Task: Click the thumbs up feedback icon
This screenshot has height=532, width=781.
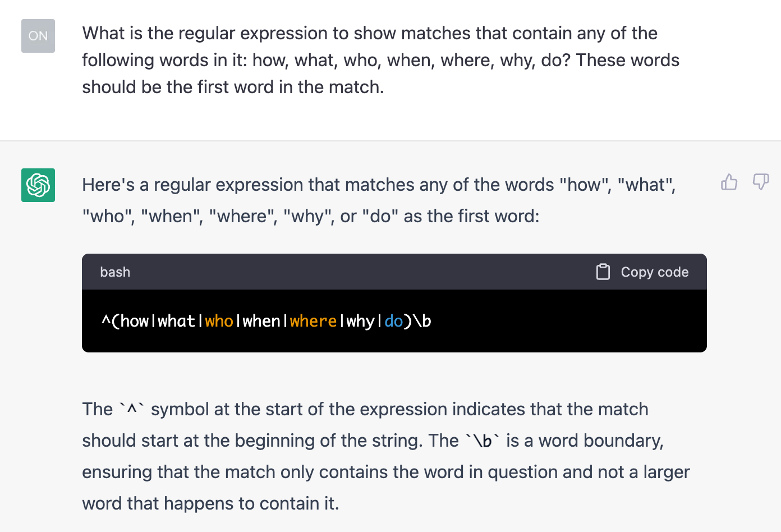Action: [x=729, y=182]
